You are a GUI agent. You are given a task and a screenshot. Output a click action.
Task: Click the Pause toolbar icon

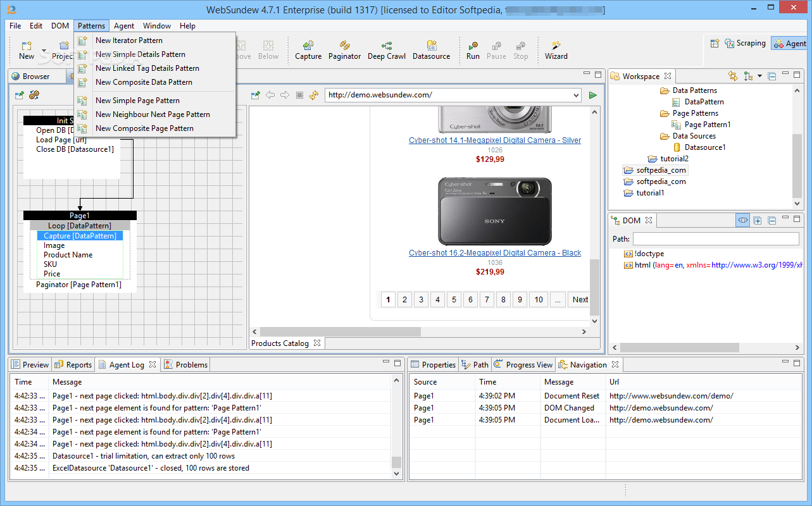496,46
